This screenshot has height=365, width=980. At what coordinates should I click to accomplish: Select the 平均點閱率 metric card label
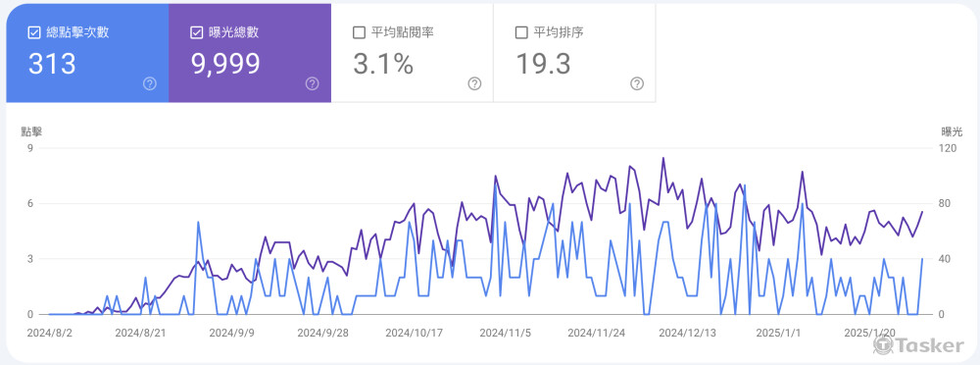403,32
